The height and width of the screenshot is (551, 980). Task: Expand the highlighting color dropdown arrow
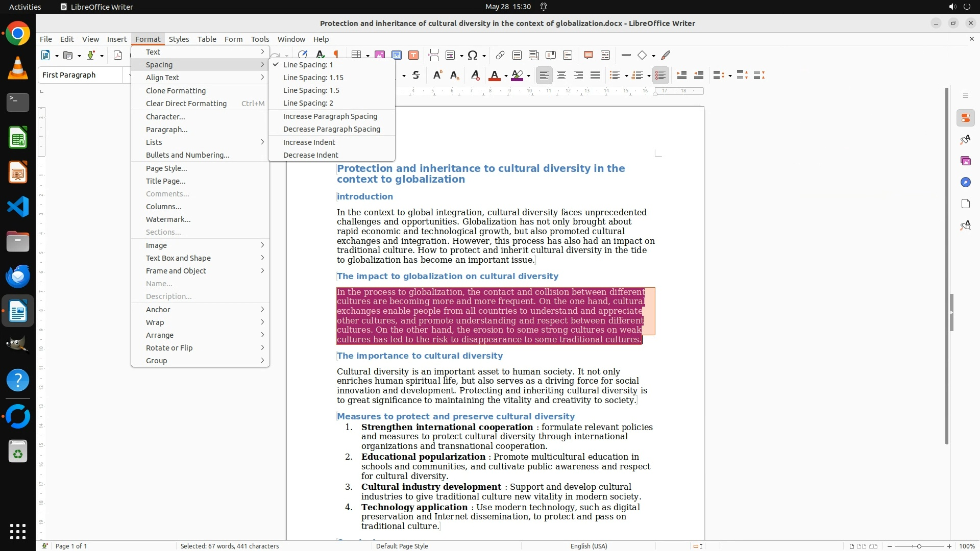click(x=529, y=76)
